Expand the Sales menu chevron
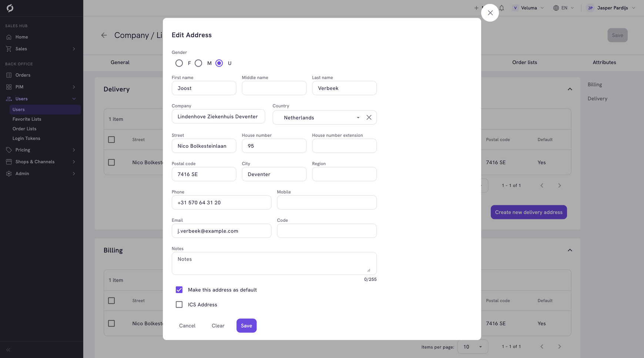This screenshot has width=644, height=358. point(74,49)
